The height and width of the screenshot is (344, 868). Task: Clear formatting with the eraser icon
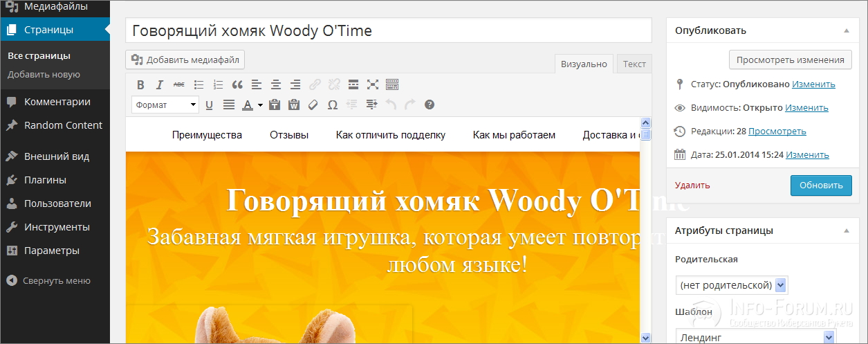click(x=313, y=105)
